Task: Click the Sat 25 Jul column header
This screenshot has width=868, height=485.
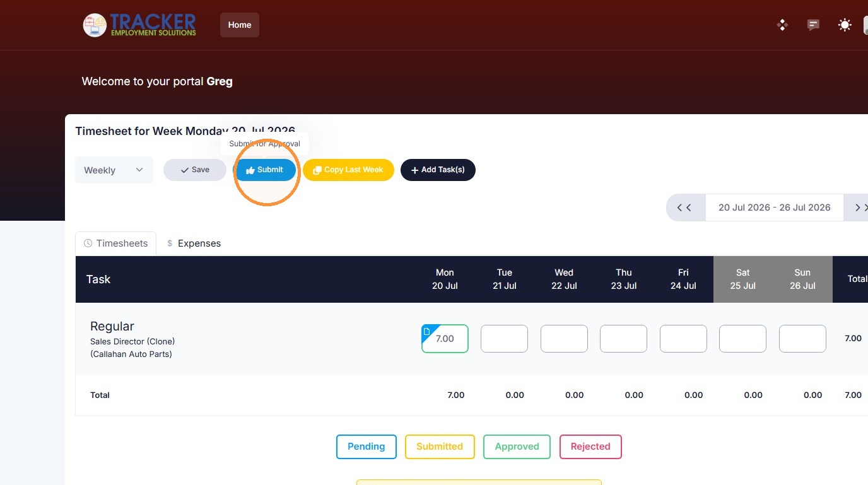Action: click(743, 279)
